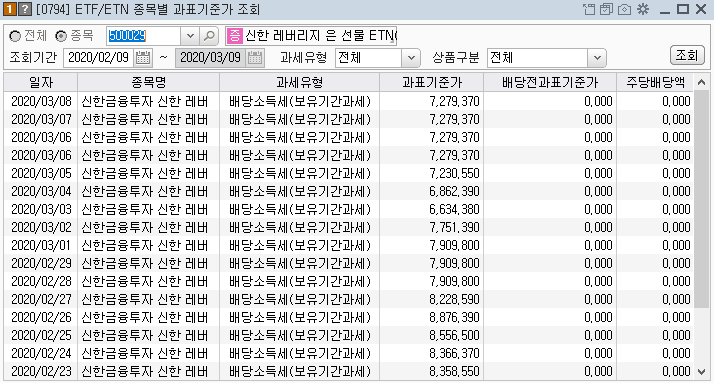This screenshot has height=383, width=714.
Task: Click the pink 증 badge icon
Action: [235, 36]
